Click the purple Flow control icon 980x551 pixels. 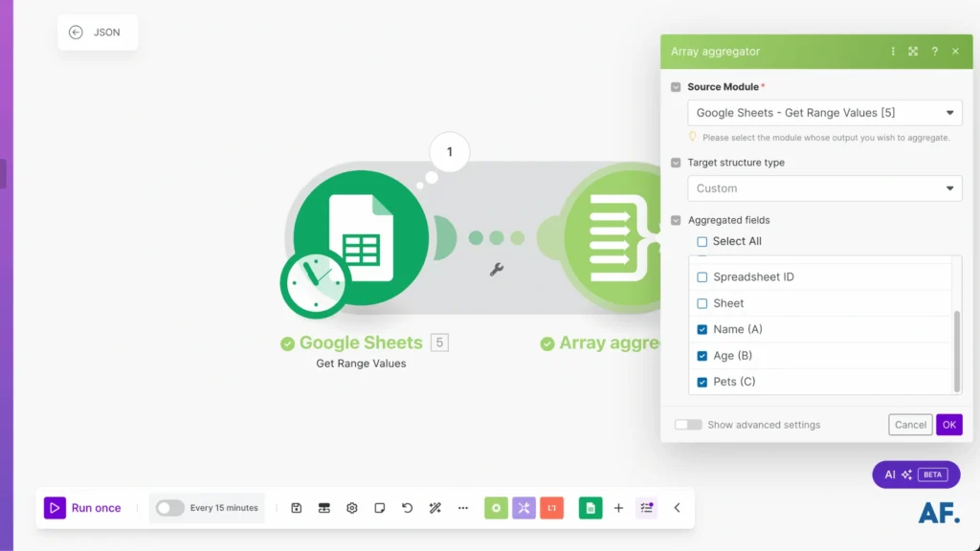point(523,508)
